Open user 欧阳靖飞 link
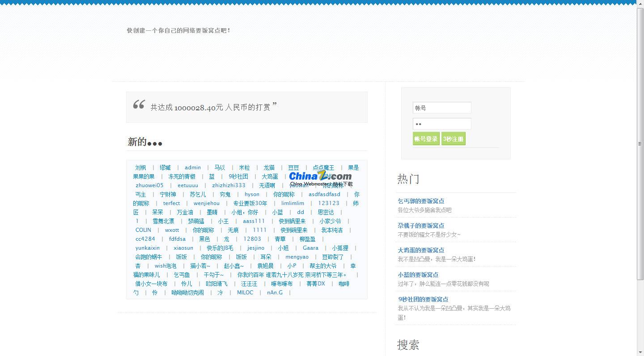 click(x=216, y=284)
